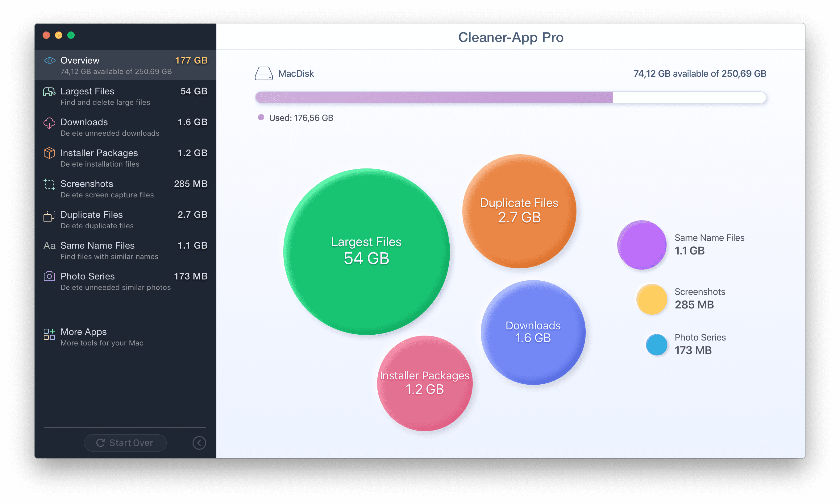Click 'Delete unneeded downloads' subtitle
Screen dimensions: 840x504
point(110,133)
